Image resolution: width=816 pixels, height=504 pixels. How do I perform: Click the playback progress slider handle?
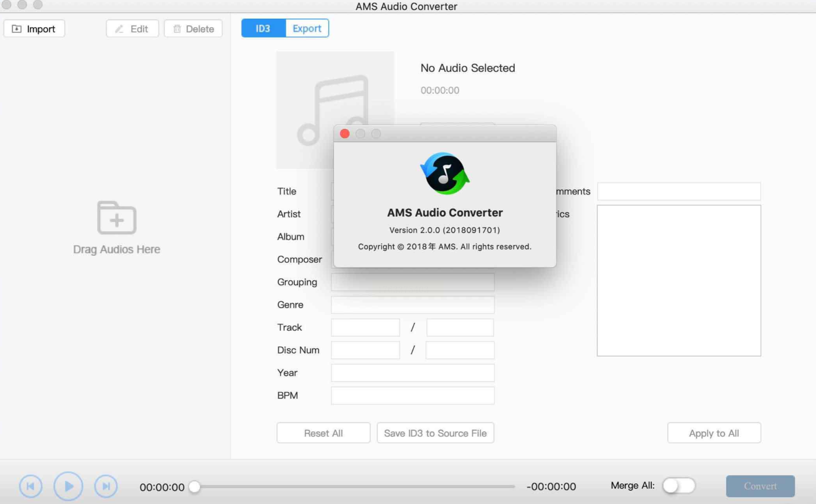(x=194, y=486)
